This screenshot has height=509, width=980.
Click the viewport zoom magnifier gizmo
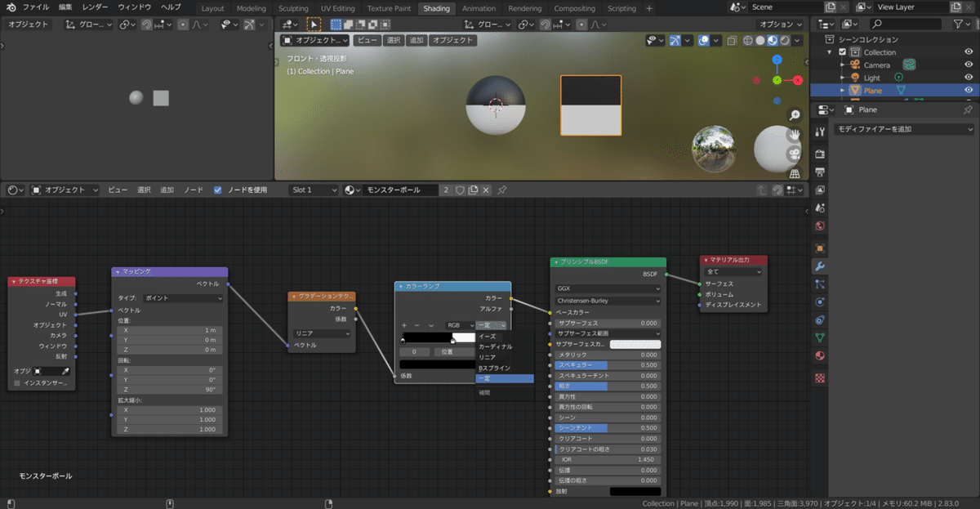[795, 115]
